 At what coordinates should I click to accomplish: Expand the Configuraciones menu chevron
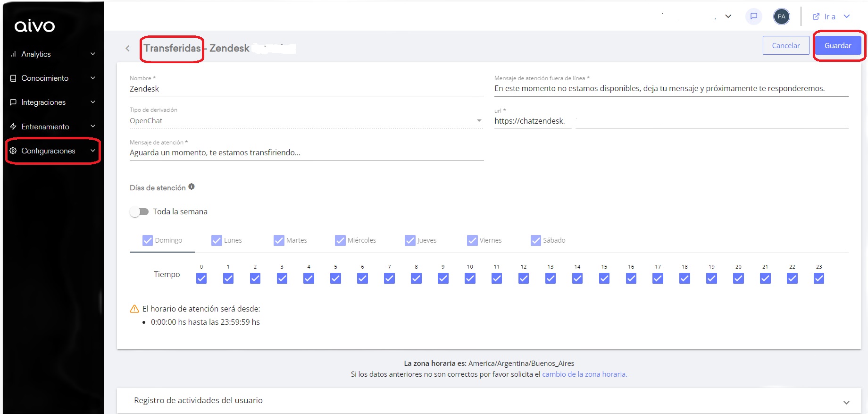point(93,151)
